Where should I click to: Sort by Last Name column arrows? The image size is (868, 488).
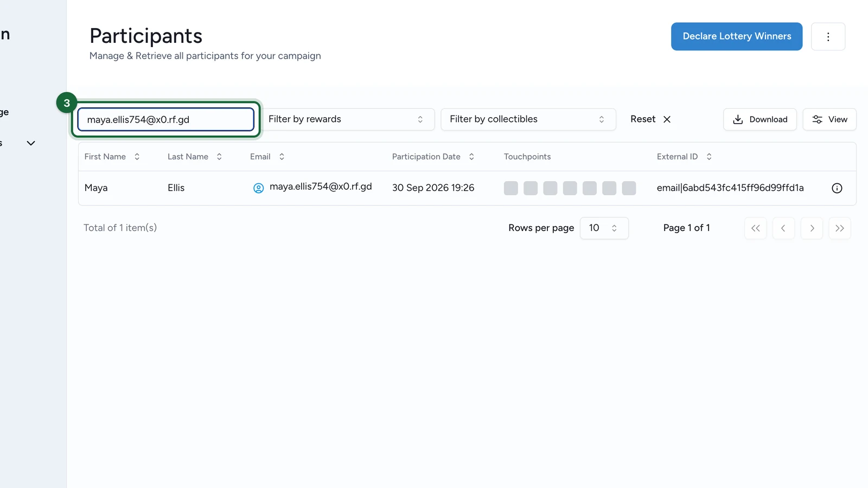coord(219,157)
